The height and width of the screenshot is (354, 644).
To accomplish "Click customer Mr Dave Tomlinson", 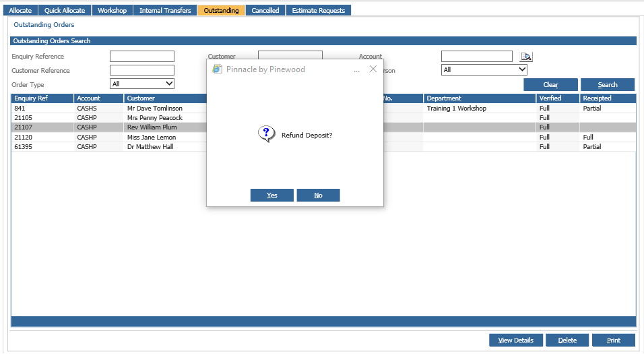I will (154, 108).
